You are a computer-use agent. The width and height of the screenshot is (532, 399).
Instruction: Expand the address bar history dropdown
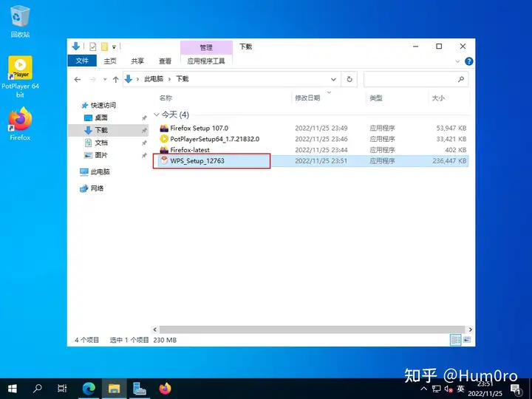(333, 79)
